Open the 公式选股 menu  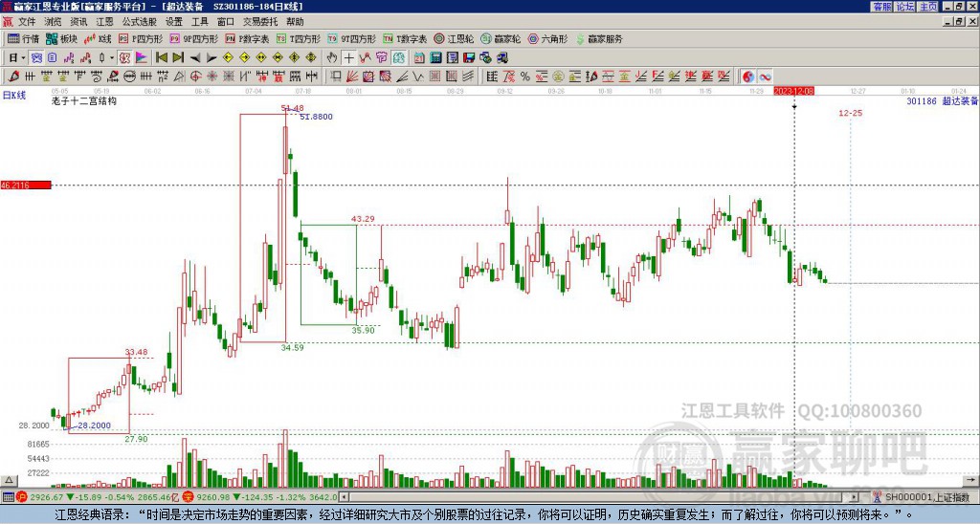(x=140, y=22)
